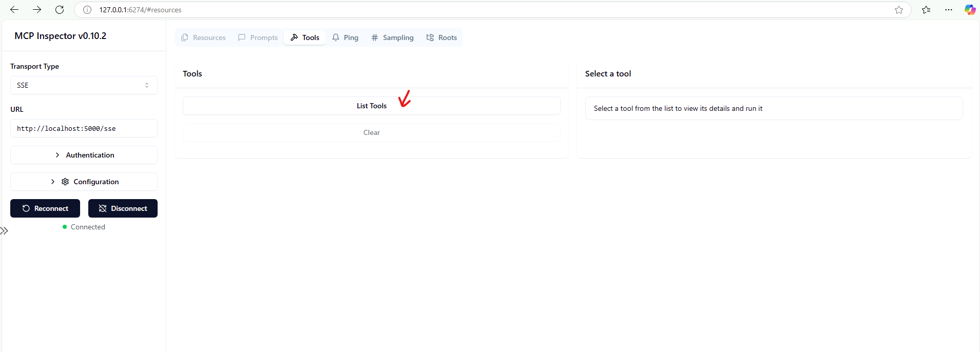Open the Transport Type SSE dropdown
The height and width of the screenshot is (352, 980).
coord(84,85)
